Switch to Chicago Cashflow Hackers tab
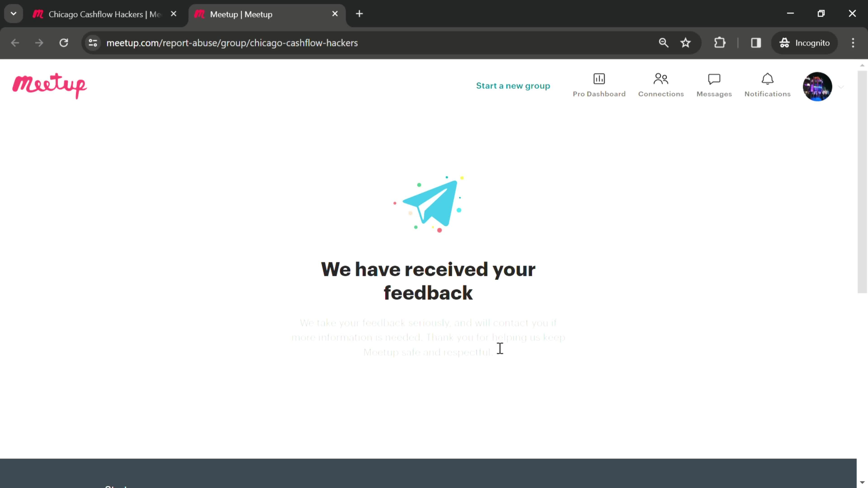868x488 pixels. [104, 14]
